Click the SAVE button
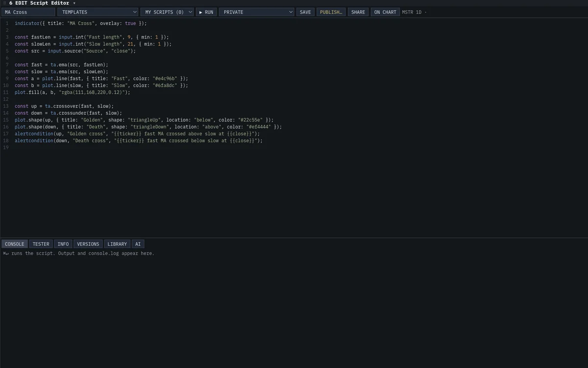The image size is (588, 368). coord(305,12)
